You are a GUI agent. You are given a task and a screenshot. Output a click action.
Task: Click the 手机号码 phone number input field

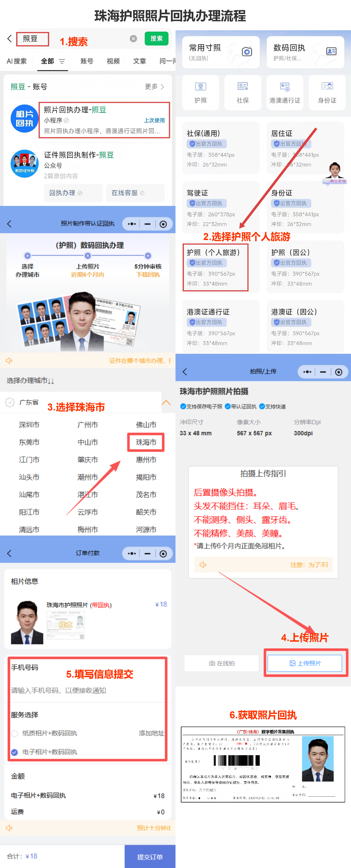point(84,691)
